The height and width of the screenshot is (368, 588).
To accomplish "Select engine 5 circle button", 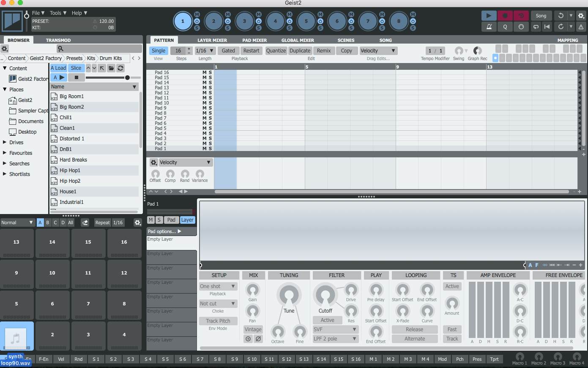I will [306, 21].
